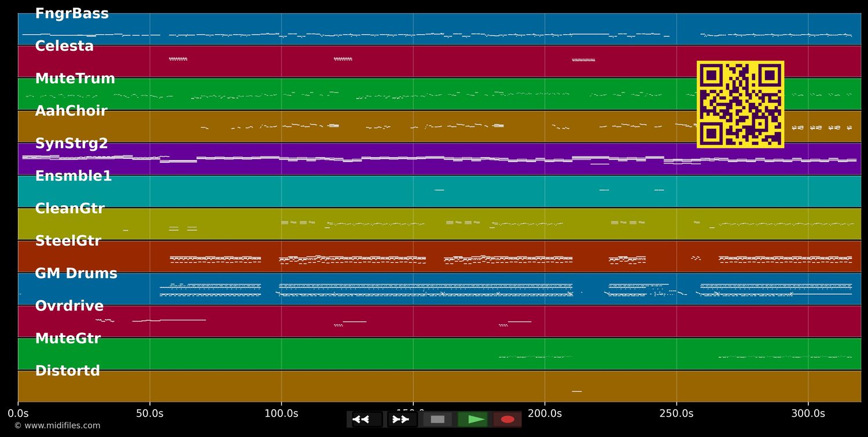The height and width of the screenshot is (437, 868).
Task: Select the GM Drums track label
Action: 76,274
